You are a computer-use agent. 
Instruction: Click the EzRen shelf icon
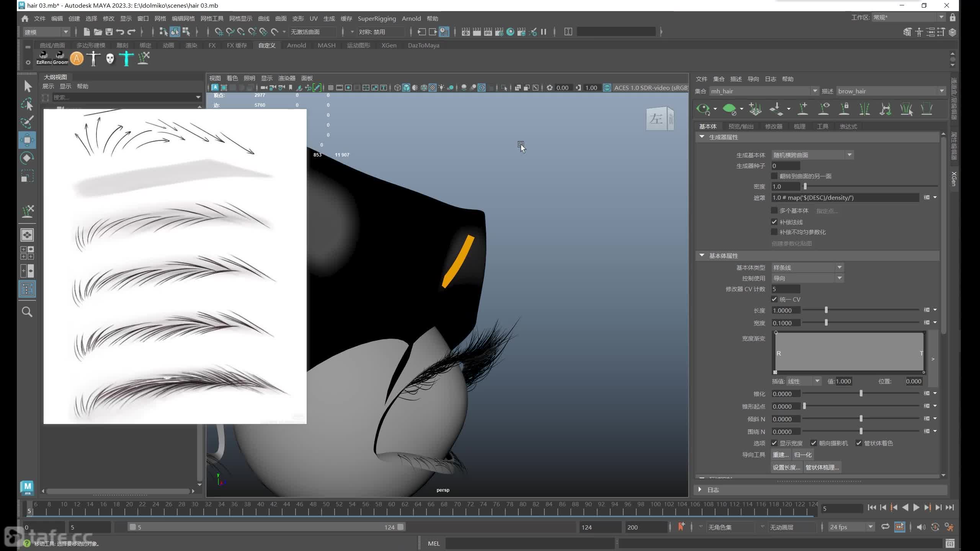click(44, 58)
